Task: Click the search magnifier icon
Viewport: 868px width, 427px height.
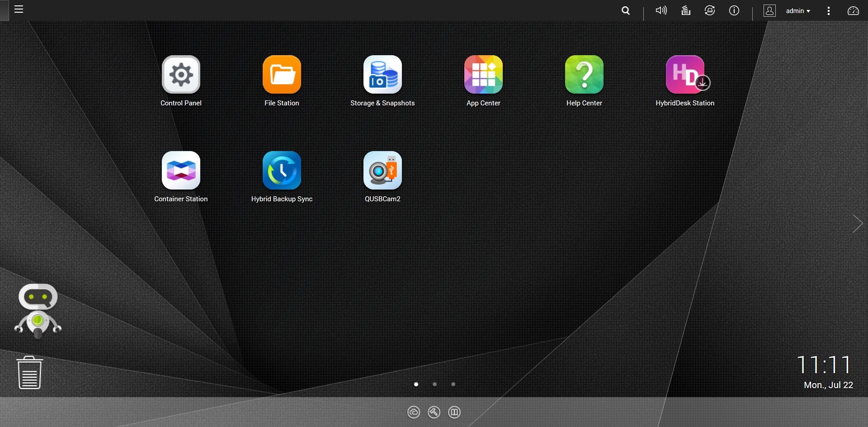Action: click(626, 10)
